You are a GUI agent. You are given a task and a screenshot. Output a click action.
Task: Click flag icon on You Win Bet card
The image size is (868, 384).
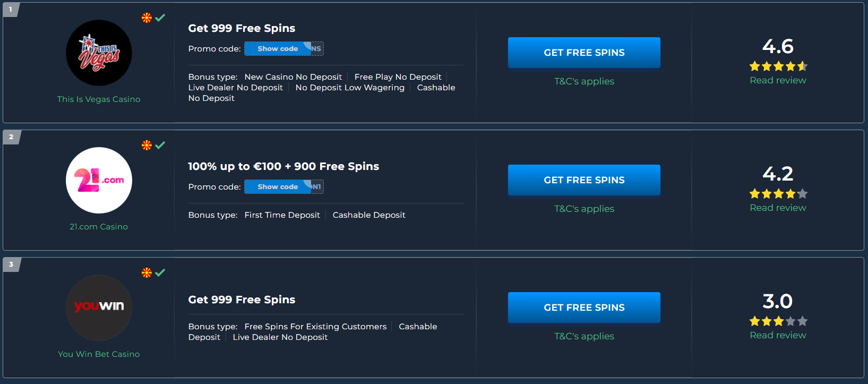(147, 272)
